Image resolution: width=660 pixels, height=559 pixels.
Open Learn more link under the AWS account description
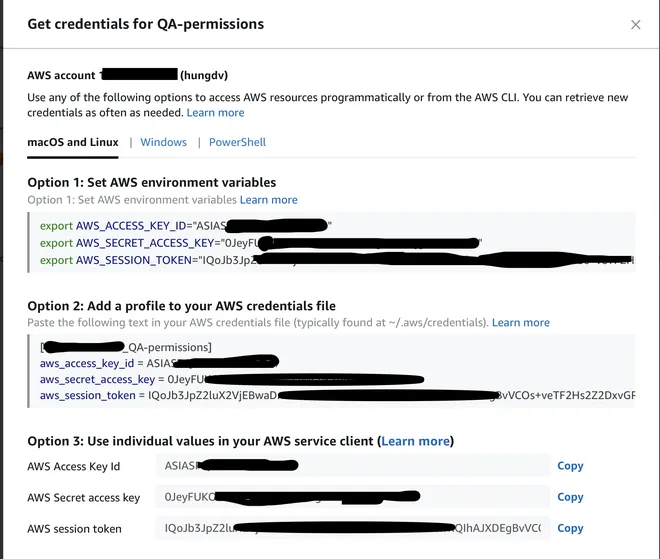coord(216,113)
